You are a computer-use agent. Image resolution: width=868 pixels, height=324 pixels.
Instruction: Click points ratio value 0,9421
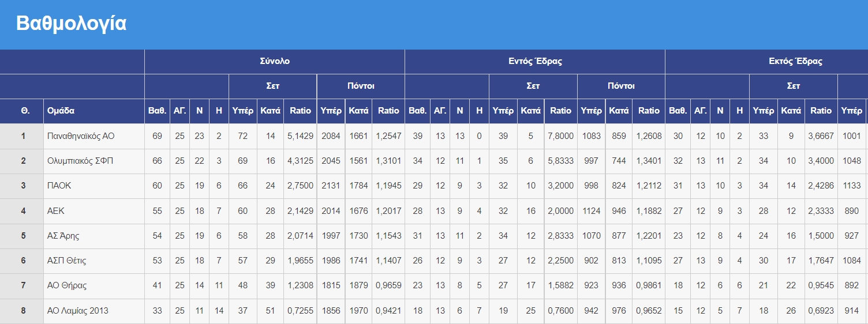coord(388,311)
